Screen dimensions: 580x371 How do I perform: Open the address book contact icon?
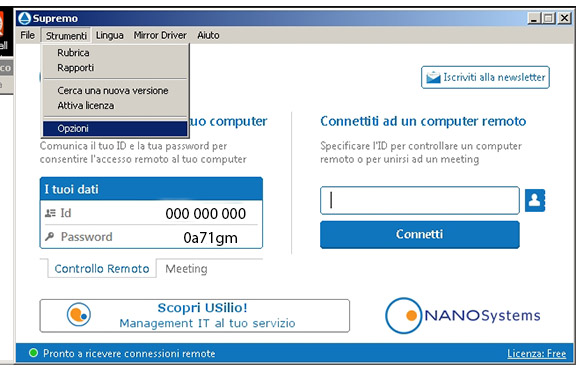pos(535,200)
